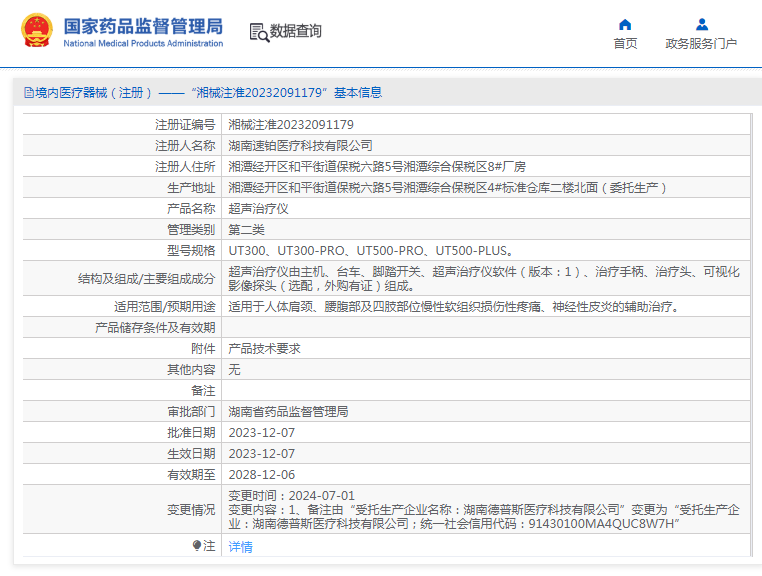The image size is (762, 576).
Task: Select the 生效日期 label
Action: pyautogui.click(x=191, y=454)
